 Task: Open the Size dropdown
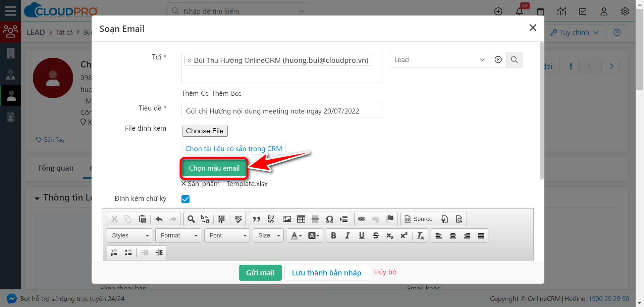268,235
